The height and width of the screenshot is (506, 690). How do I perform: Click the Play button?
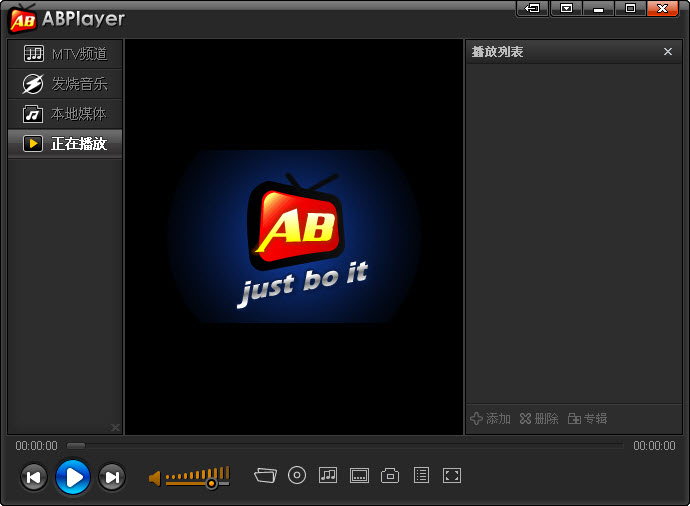(x=73, y=477)
